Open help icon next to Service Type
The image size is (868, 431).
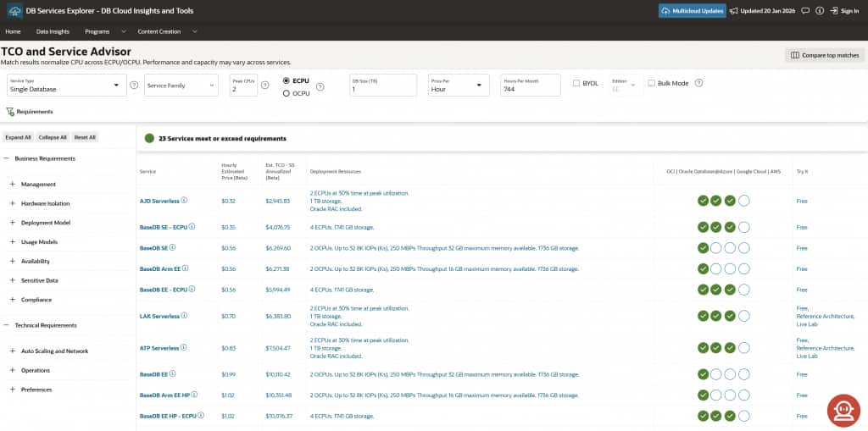134,86
